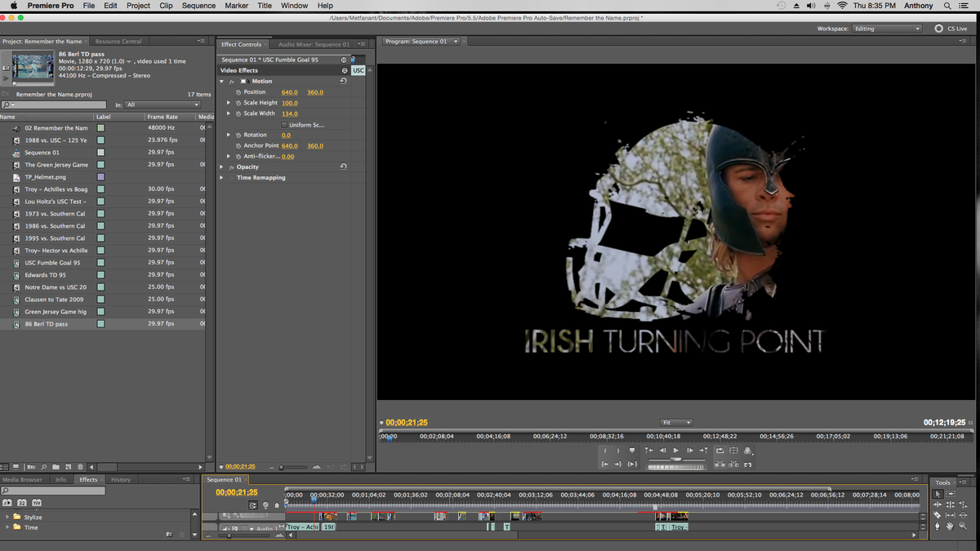This screenshot has height=551, width=980.
Task: Open the Clip menu
Action: point(166,6)
